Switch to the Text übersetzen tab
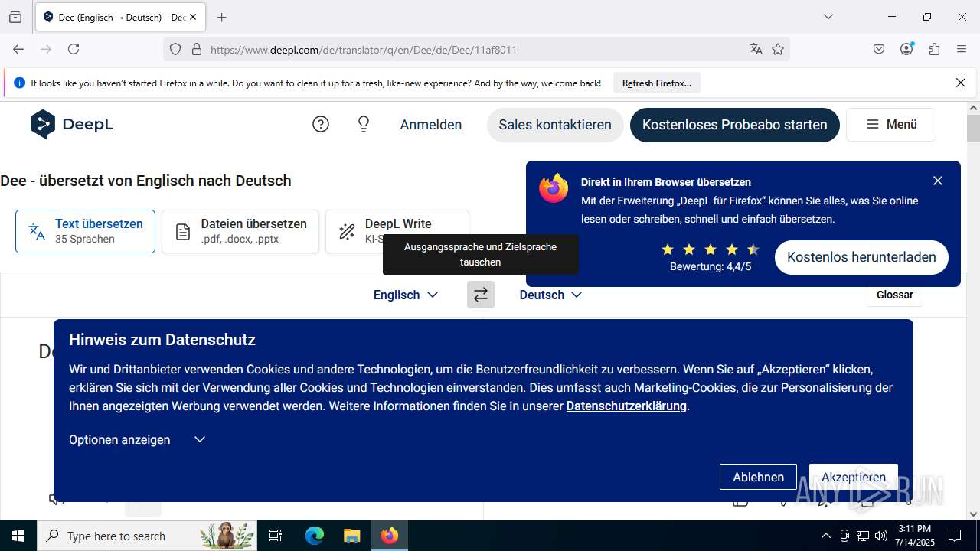This screenshot has height=551, width=980. [x=85, y=231]
